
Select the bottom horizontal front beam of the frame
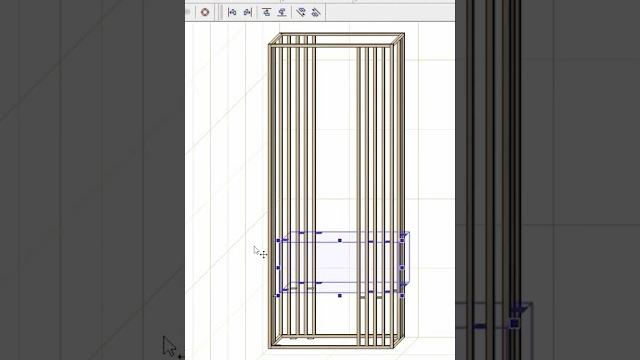[331, 347]
